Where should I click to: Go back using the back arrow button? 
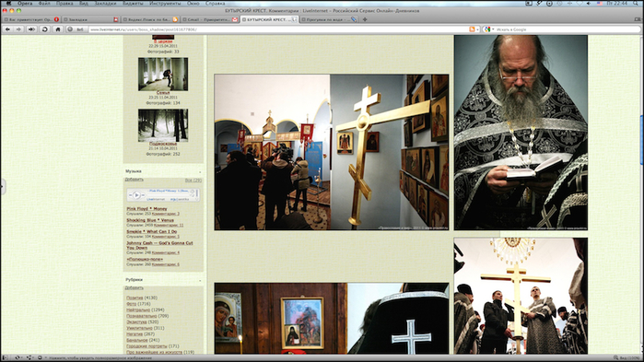tap(7, 29)
